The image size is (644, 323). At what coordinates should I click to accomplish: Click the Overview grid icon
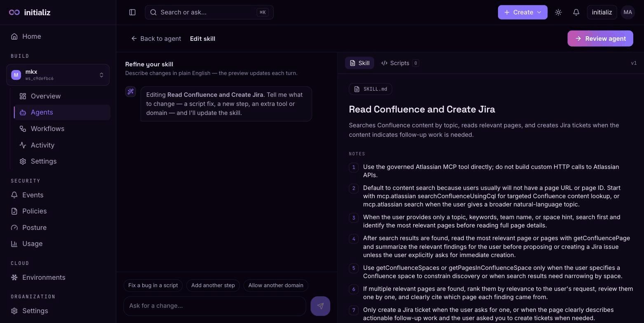(x=23, y=96)
